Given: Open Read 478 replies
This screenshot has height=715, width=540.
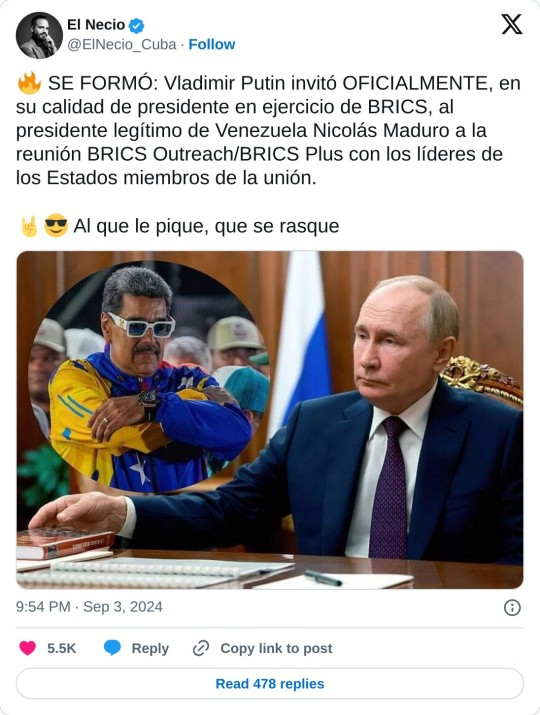Looking at the screenshot, I should point(270,684).
